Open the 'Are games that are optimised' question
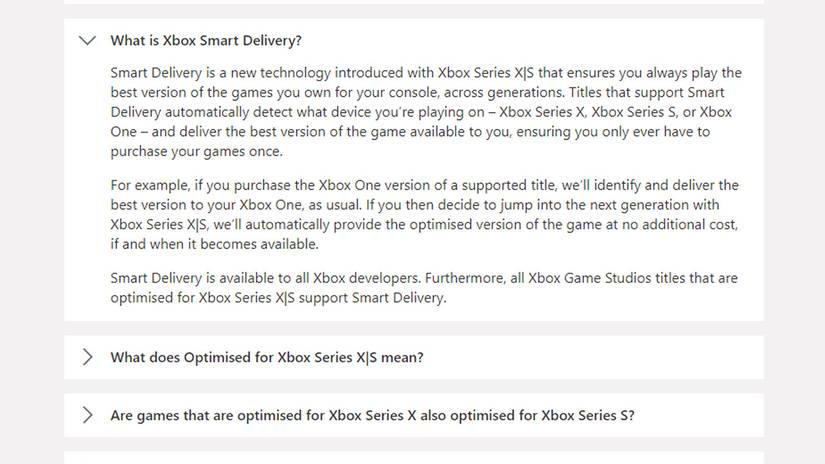The height and width of the screenshot is (464, 825). click(x=372, y=415)
